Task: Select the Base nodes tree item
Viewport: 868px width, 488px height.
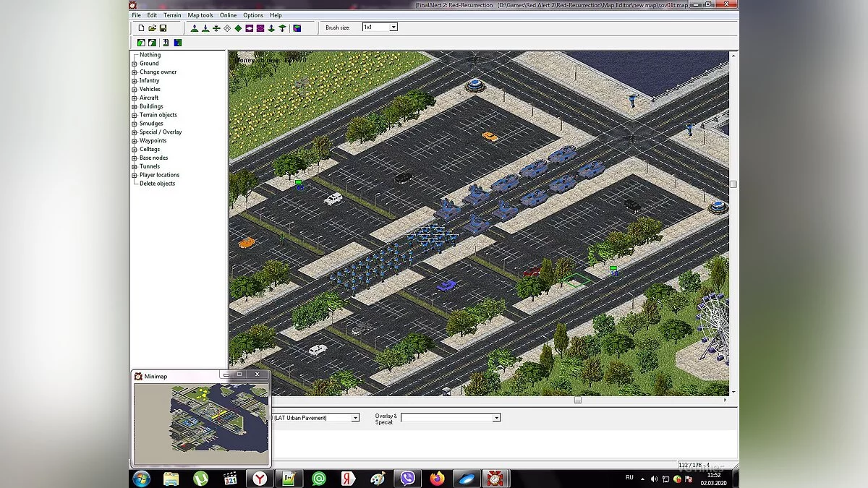Action: 153,158
